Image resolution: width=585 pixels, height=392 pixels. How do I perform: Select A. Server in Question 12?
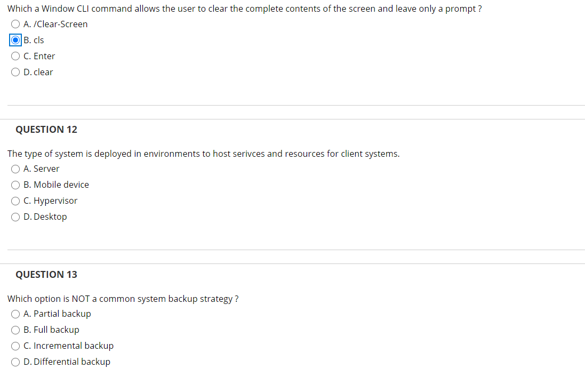15,169
